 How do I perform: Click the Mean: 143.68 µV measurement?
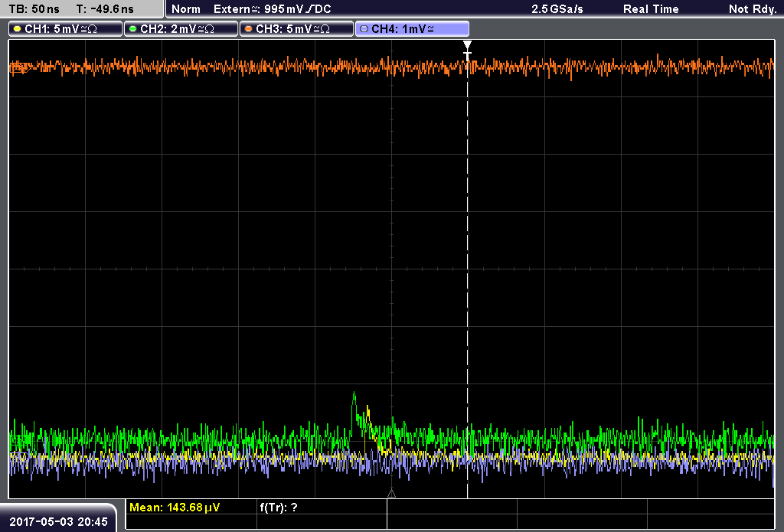click(175, 508)
